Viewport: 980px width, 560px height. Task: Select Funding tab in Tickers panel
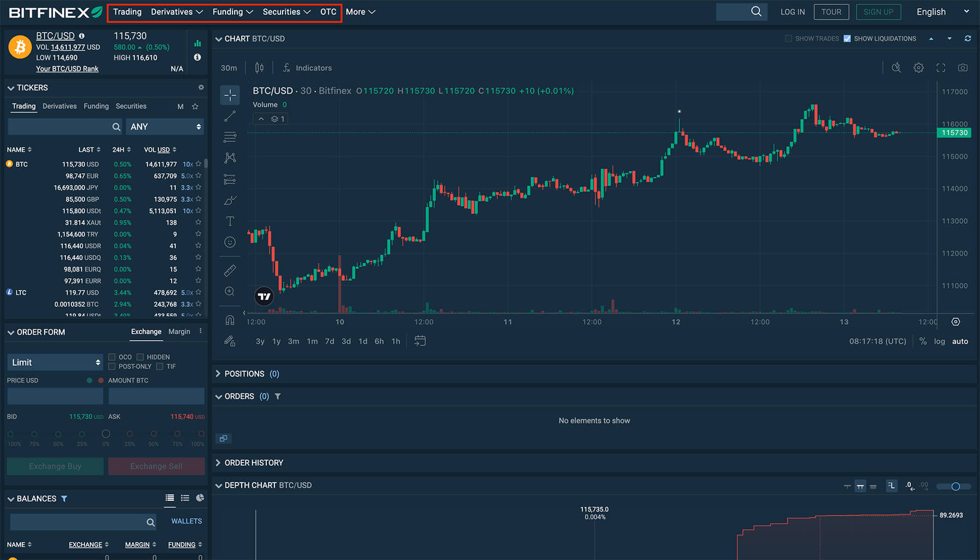pos(96,106)
